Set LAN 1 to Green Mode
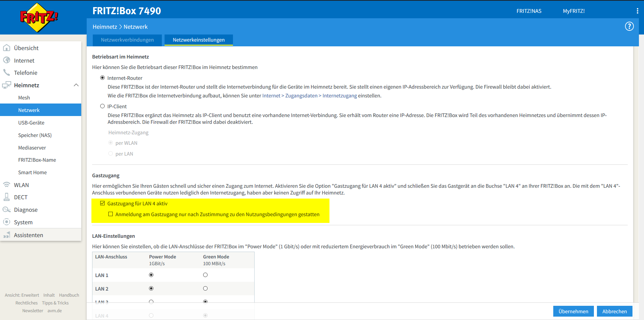The image size is (644, 320). pyautogui.click(x=205, y=275)
